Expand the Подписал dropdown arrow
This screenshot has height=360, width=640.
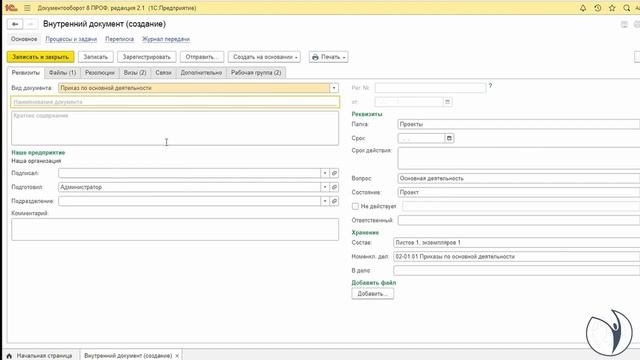(325, 173)
